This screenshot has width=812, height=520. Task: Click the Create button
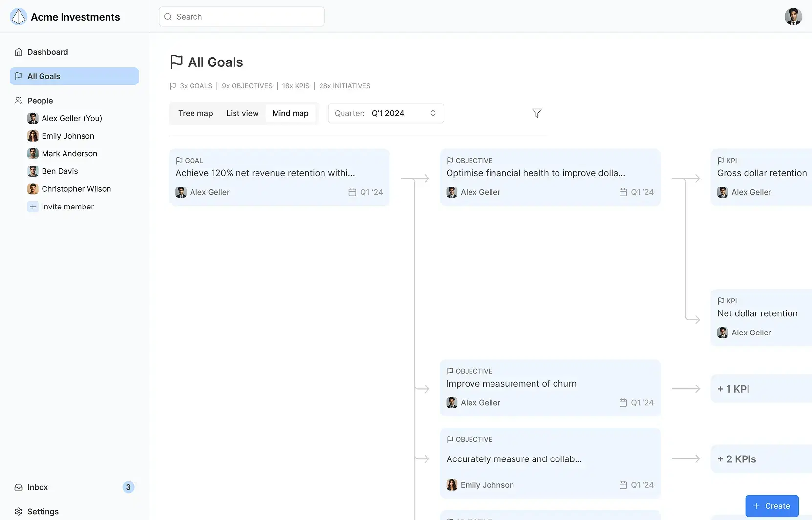point(772,506)
